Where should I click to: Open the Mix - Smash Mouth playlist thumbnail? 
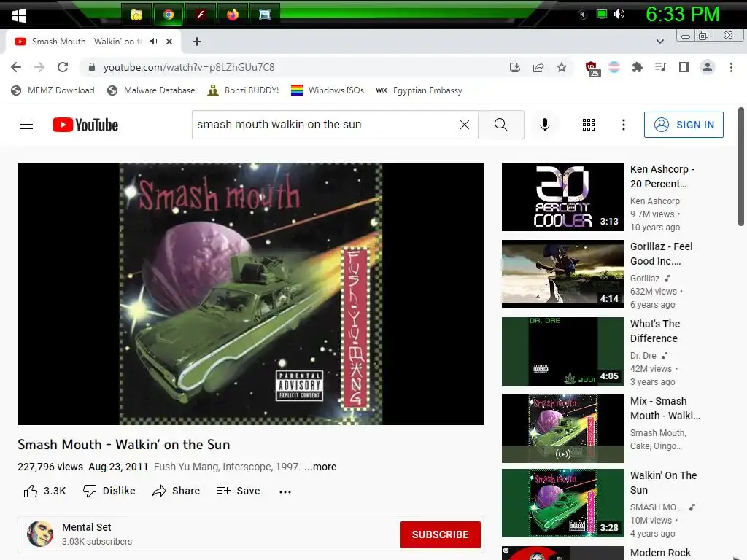pyautogui.click(x=562, y=429)
